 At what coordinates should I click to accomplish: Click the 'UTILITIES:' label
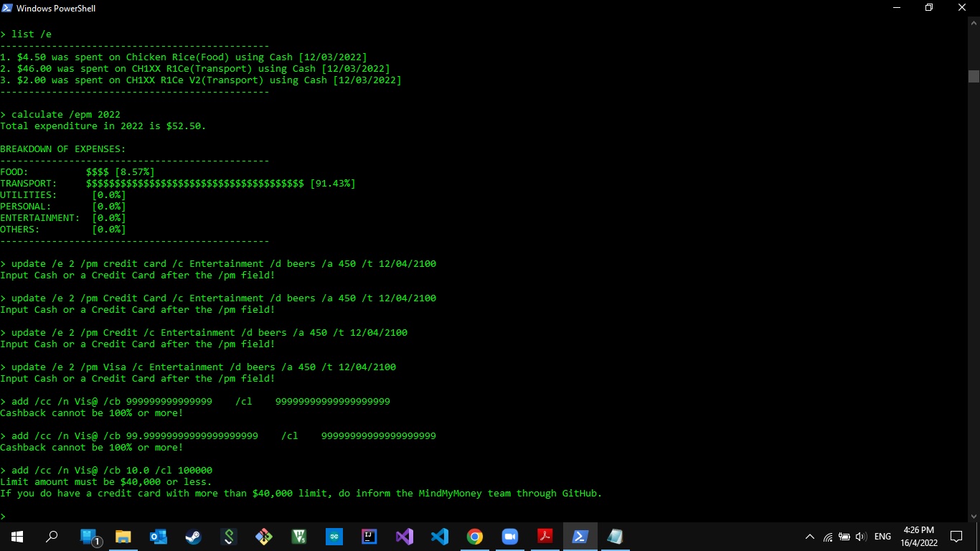[x=29, y=194]
